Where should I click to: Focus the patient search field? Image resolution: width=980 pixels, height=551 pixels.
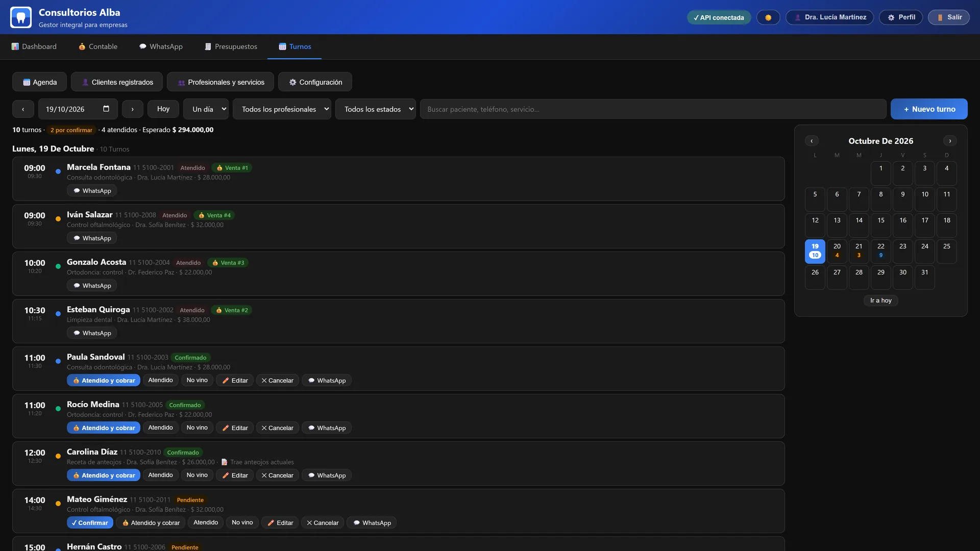653,109
